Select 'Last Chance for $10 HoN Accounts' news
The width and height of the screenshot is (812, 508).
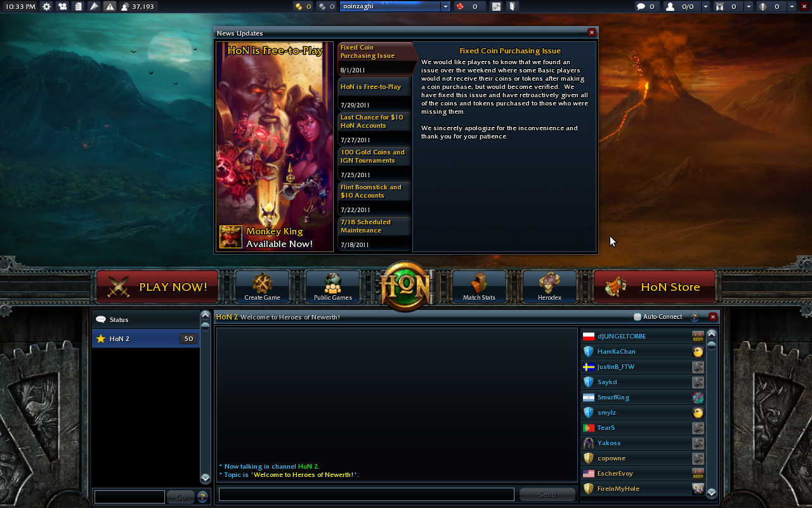[374, 129]
